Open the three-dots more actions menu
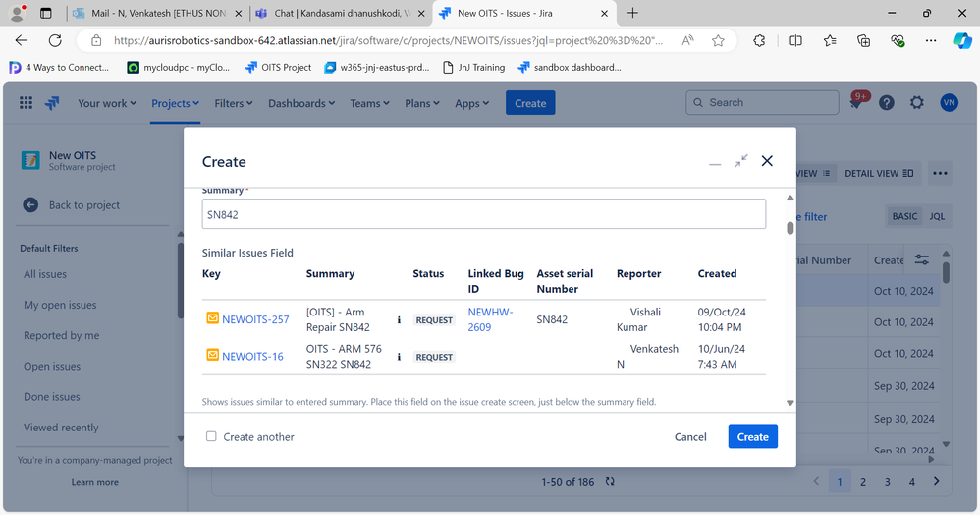 pos(940,173)
